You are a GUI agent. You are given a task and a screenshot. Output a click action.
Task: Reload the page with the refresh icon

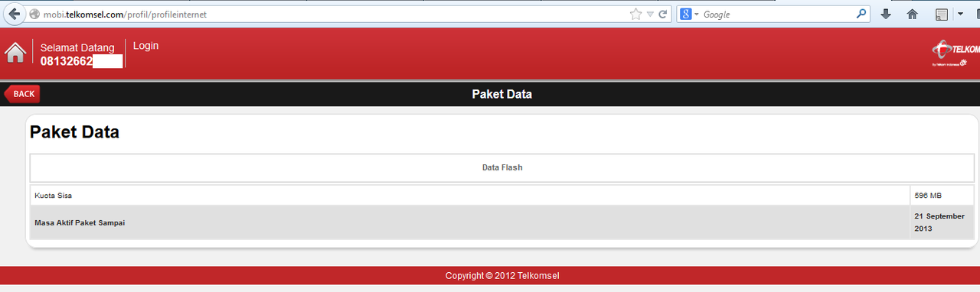pos(664,14)
